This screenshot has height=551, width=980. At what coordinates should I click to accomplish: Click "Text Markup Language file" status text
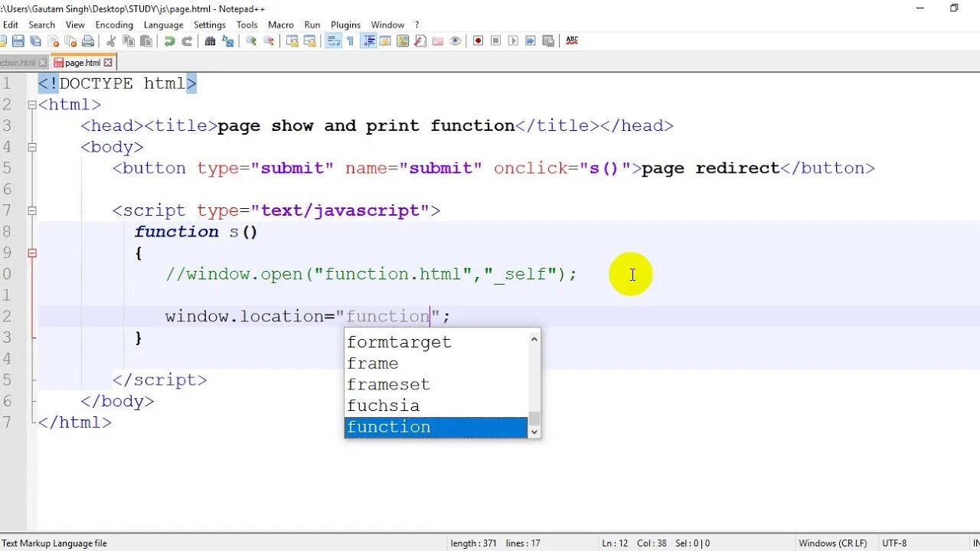tap(54, 543)
